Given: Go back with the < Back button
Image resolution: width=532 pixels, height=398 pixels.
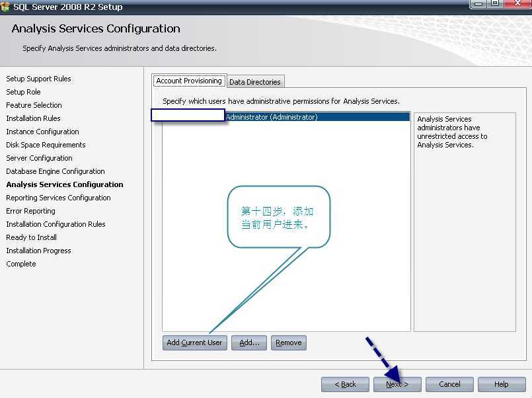Looking at the screenshot, I should pyautogui.click(x=345, y=384).
